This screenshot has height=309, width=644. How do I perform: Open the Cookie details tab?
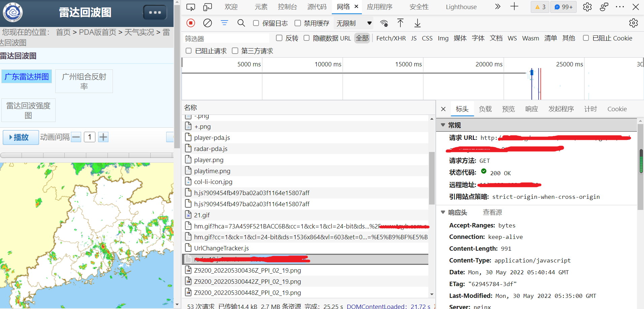click(x=617, y=109)
